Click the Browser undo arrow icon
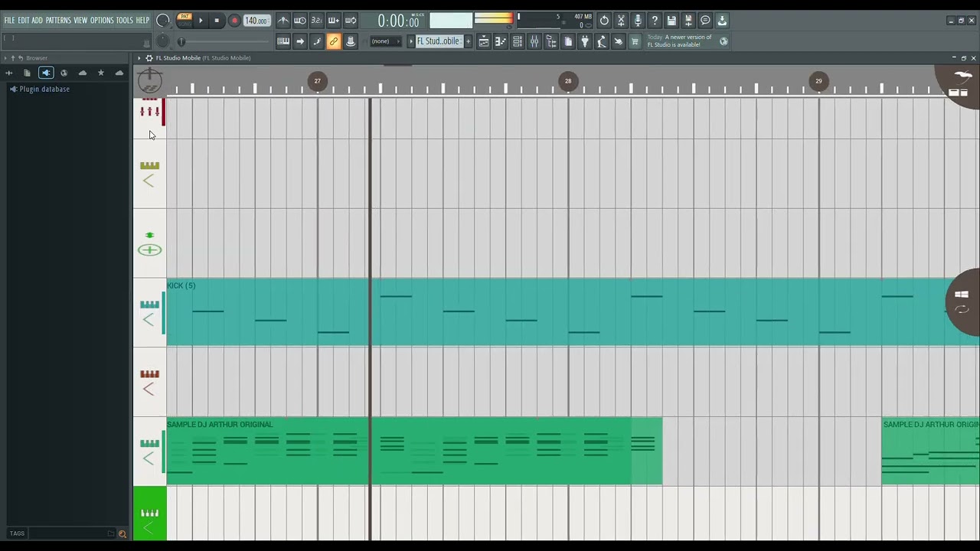This screenshot has height=551, width=980. (21, 58)
